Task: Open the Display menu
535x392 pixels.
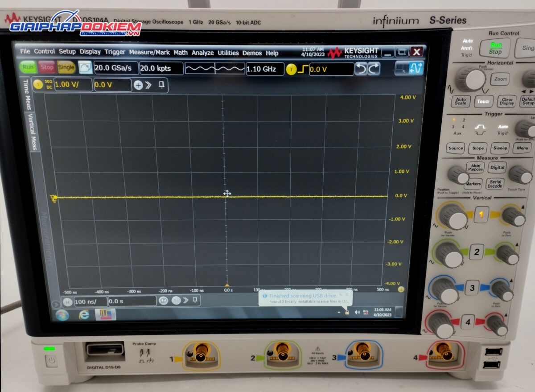Action: click(x=90, y=52)
